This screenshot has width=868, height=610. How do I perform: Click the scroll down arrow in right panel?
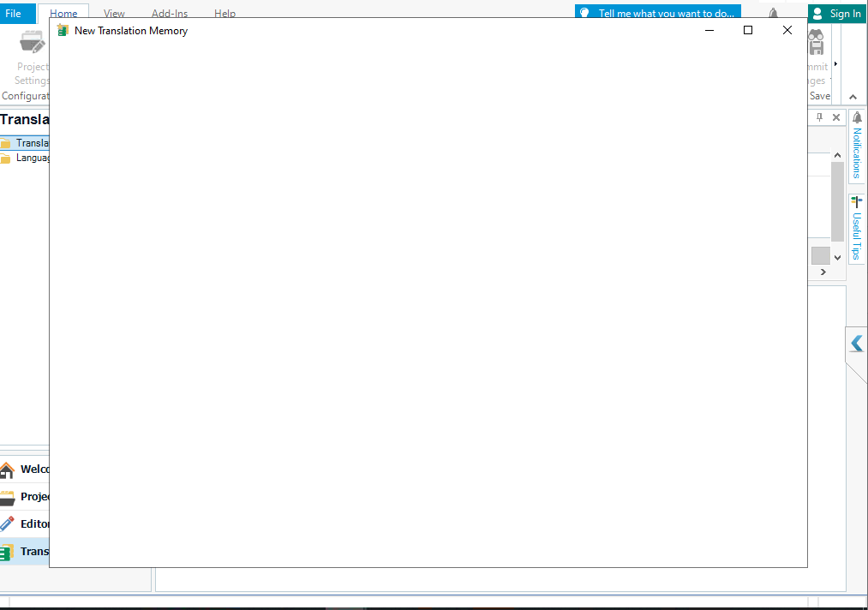click(837, 257)
